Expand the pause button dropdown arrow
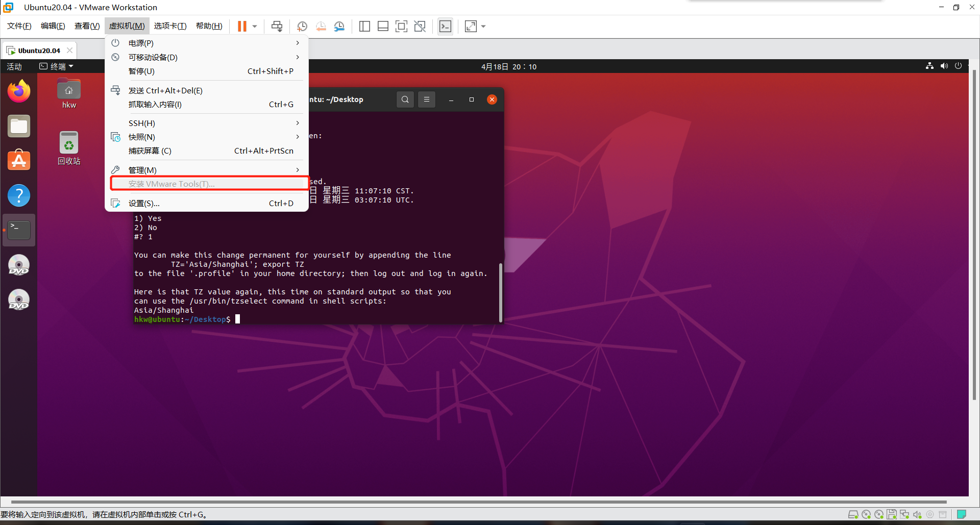The height and width of the screenshot is (525, 980). [255, 27]
